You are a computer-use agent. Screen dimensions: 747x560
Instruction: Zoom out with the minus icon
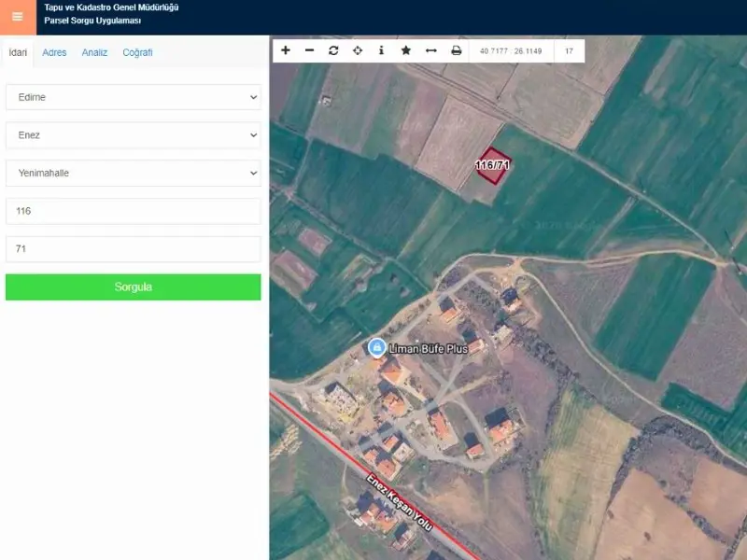coord(309,50)
